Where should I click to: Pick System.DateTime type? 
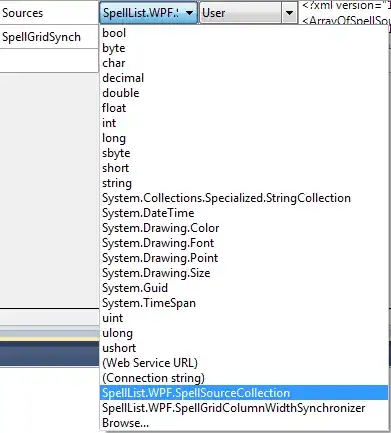pyautogui.click(x=244, y=213)
